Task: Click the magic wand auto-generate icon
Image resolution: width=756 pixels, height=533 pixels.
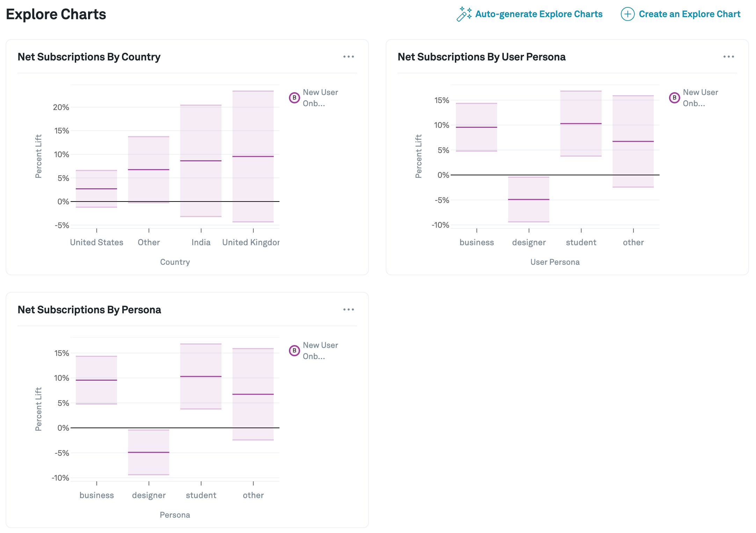Action: coord(464,14)
